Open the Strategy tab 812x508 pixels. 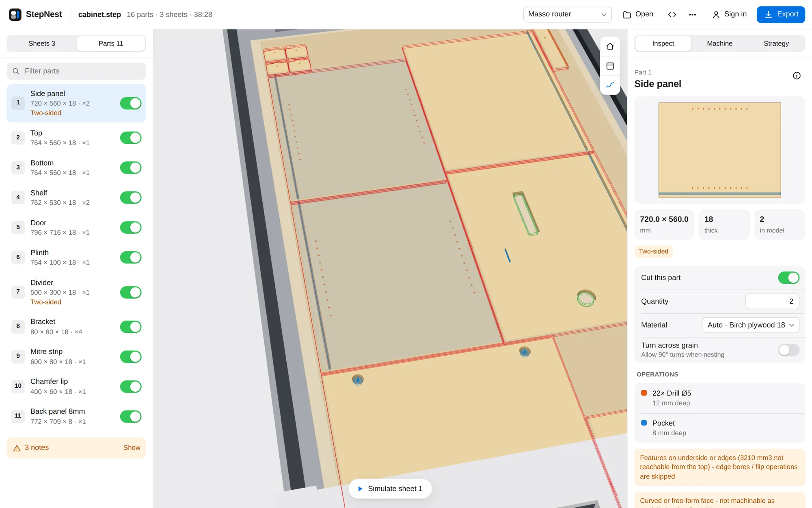[x=776, y=43]
